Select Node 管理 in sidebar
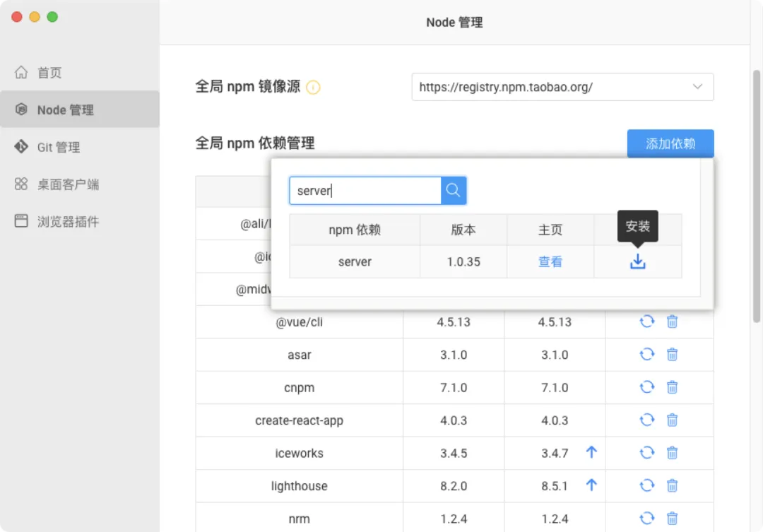The width and height of the screenshot is (763, 532). (x=80, y=110)
